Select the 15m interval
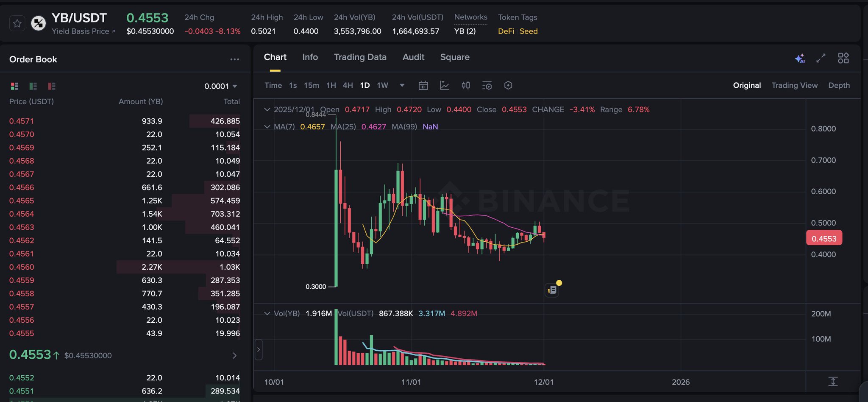Screen dimensions: 868x402 point(312,85)
